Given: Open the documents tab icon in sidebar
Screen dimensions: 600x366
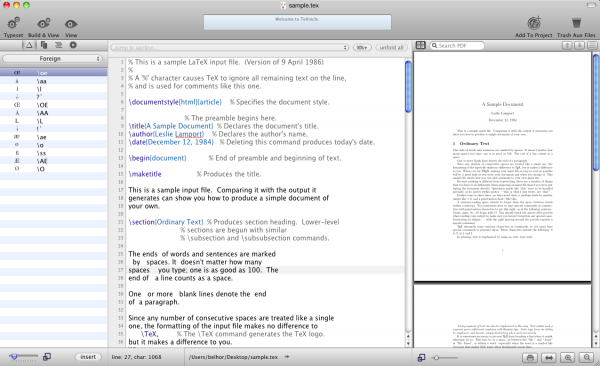Looking at the screenshot, I should point(44,45).
